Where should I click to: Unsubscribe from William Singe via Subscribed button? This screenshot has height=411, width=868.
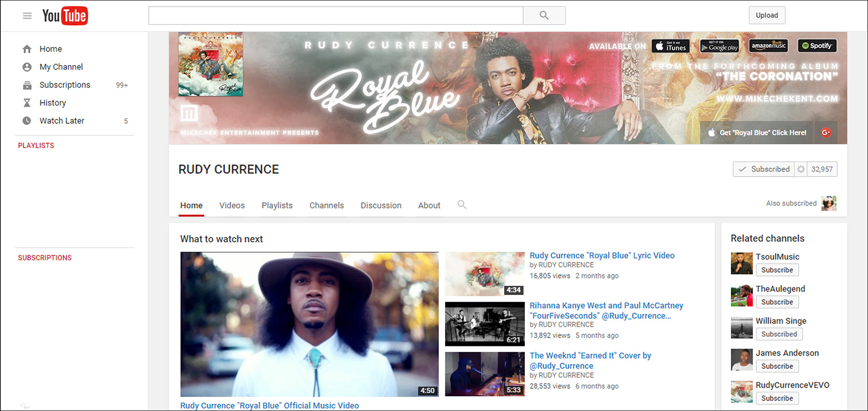(x=779, y=334)
